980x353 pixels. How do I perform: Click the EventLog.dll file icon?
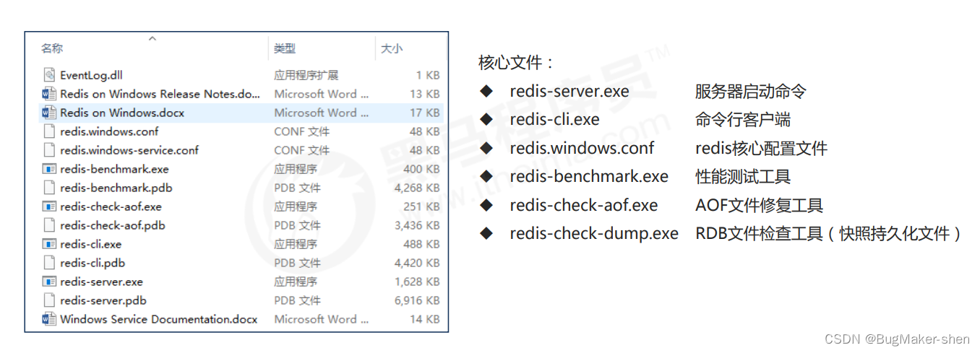49,75
